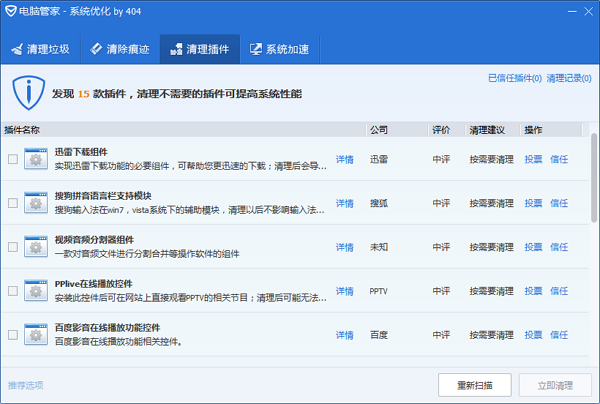Open 已信任插件(0) link

pyautogui.click(x=515, y=78)
